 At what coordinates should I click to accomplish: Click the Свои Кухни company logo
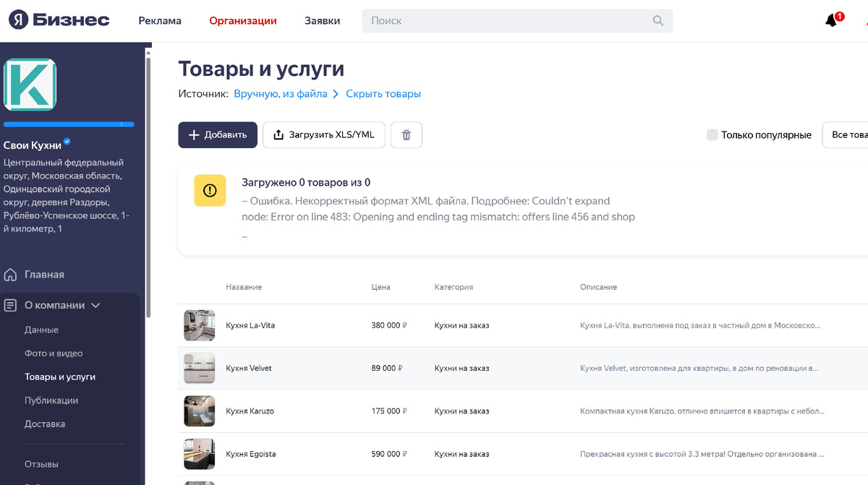tap(33, 85)
